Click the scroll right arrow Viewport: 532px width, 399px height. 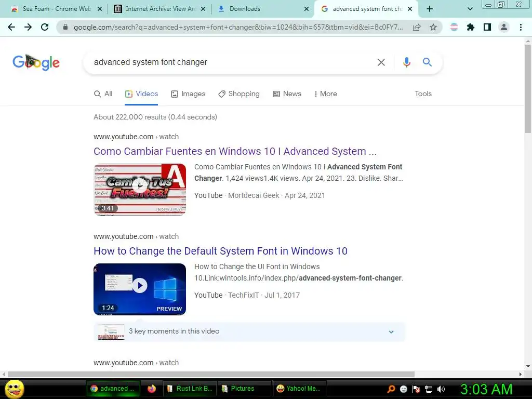pos(521,374)
